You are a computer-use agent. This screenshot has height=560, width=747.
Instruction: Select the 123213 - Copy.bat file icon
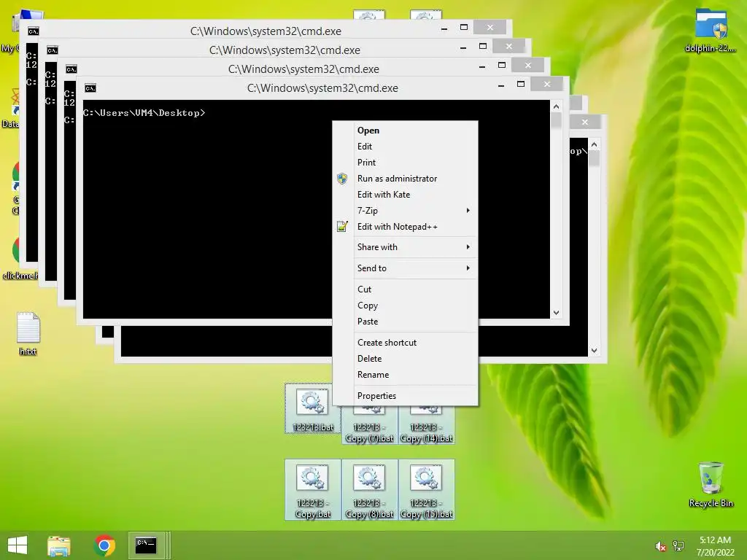[312, 478]
